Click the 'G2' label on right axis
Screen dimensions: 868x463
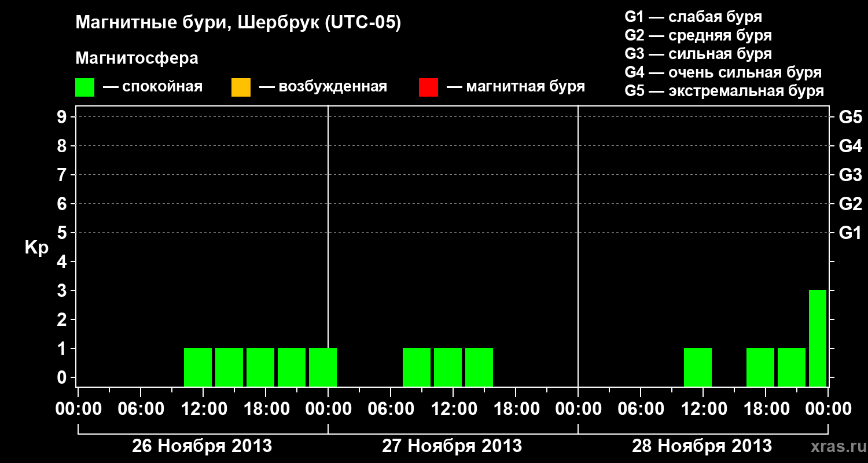point(850,204)
